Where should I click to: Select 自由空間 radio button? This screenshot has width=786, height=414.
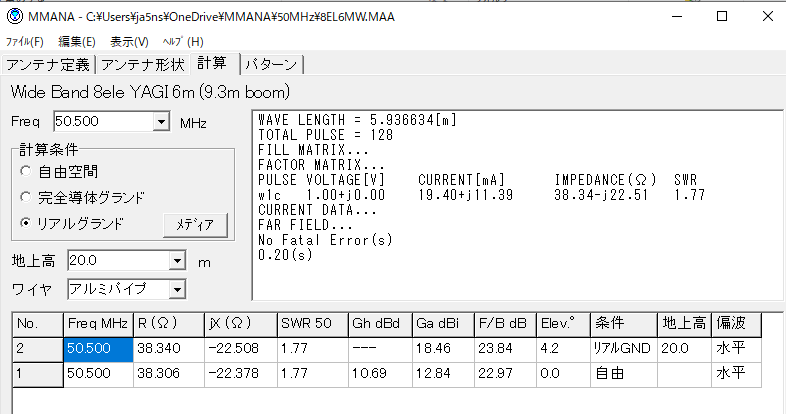click(26, 171)
